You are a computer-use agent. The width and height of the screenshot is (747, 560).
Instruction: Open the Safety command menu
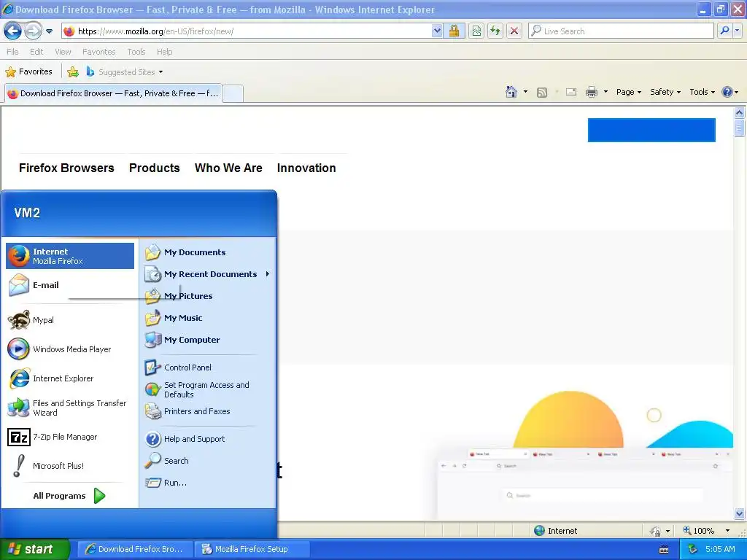(x=665, y=92)
